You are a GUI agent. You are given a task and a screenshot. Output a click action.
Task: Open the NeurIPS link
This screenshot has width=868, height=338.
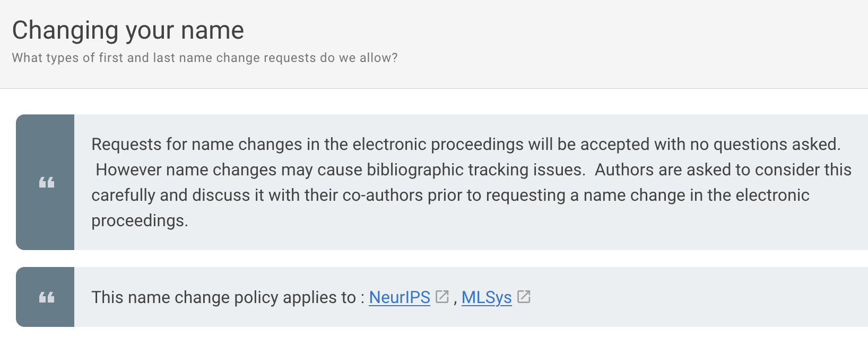pyautogui.click(x=400, y=297)
